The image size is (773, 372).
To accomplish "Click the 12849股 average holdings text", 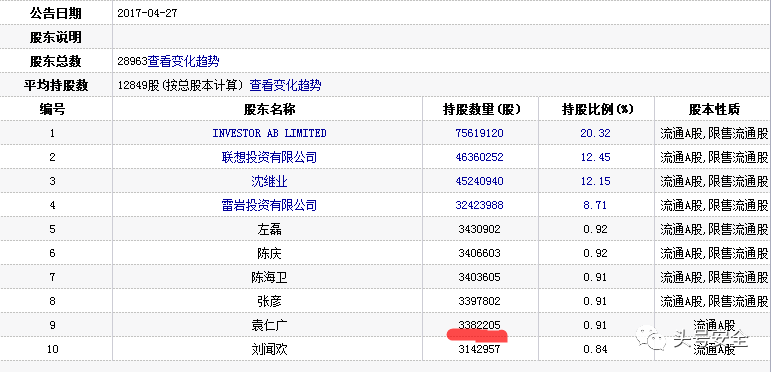I will [x=139, y=86].
